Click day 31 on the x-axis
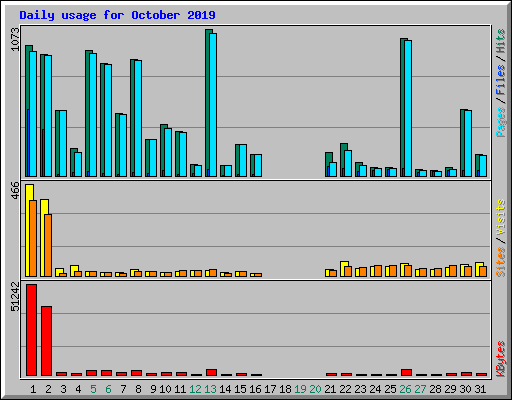Viewport: 512px width, 400px height. 480,389
